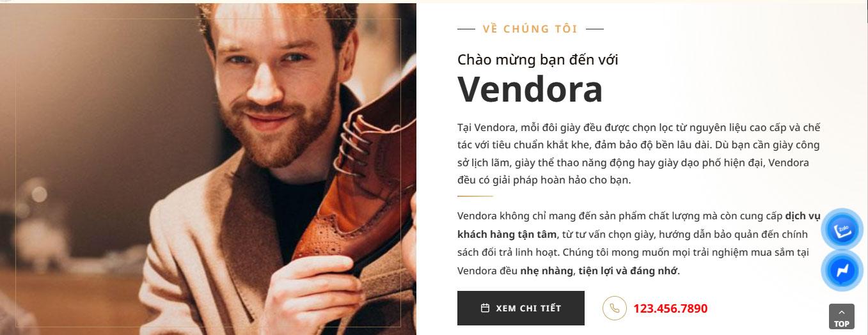
Task: Click bold phrase 'tiện lợi và đáng nhớ'
Action: coord(627,270)
